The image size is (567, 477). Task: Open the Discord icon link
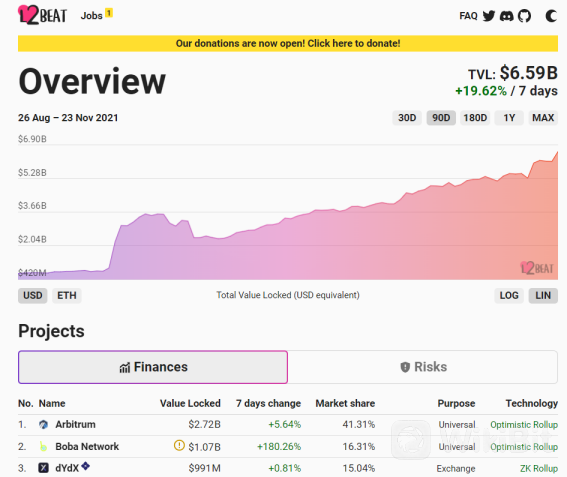pos(506,16)
